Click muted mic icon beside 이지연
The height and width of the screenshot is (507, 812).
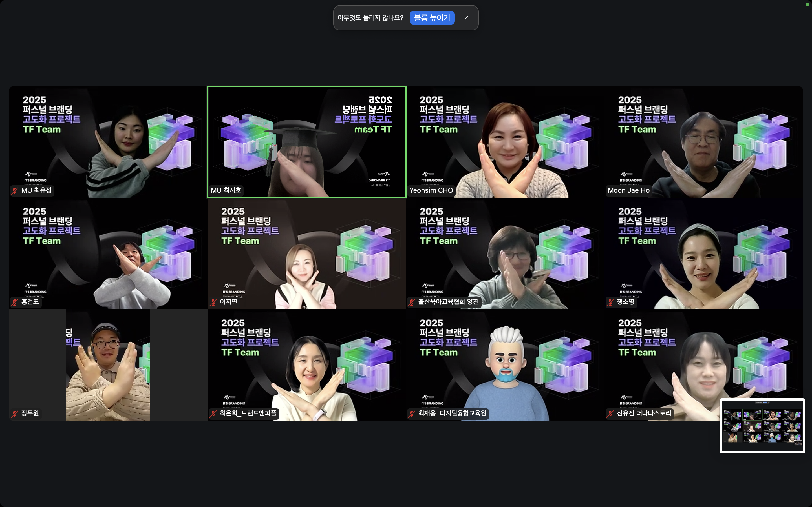213,302
